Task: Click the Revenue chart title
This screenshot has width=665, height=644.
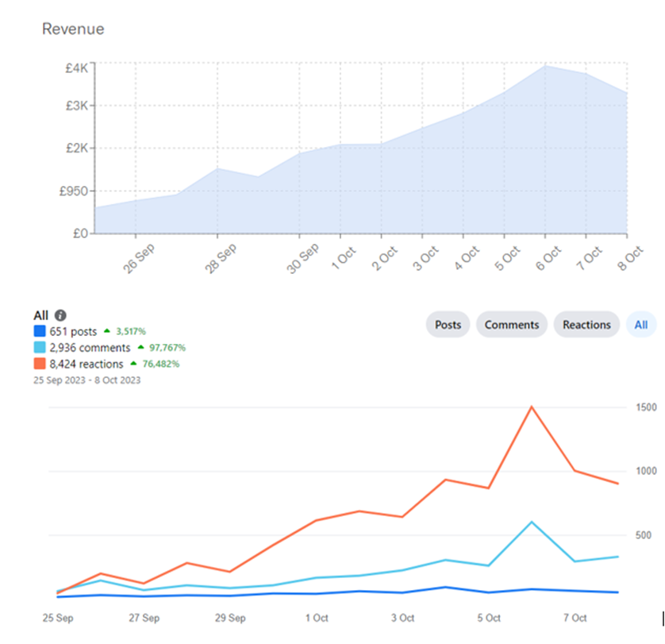Action: (73, 29)
